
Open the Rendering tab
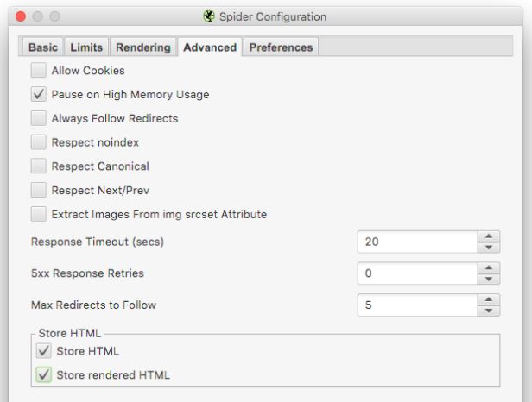[x=143, y=47]
